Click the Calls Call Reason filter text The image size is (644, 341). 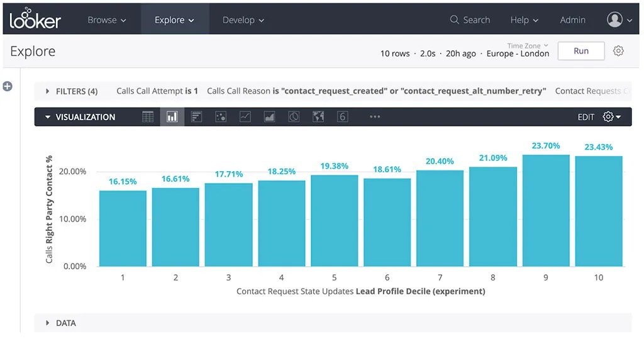(376, 91)
